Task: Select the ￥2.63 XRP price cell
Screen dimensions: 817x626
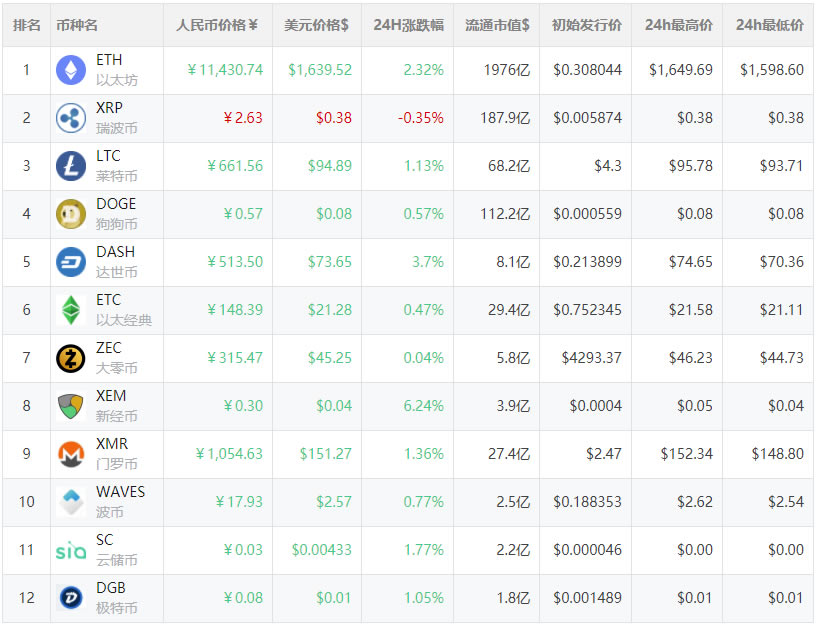Action: [x=243, y=118]
